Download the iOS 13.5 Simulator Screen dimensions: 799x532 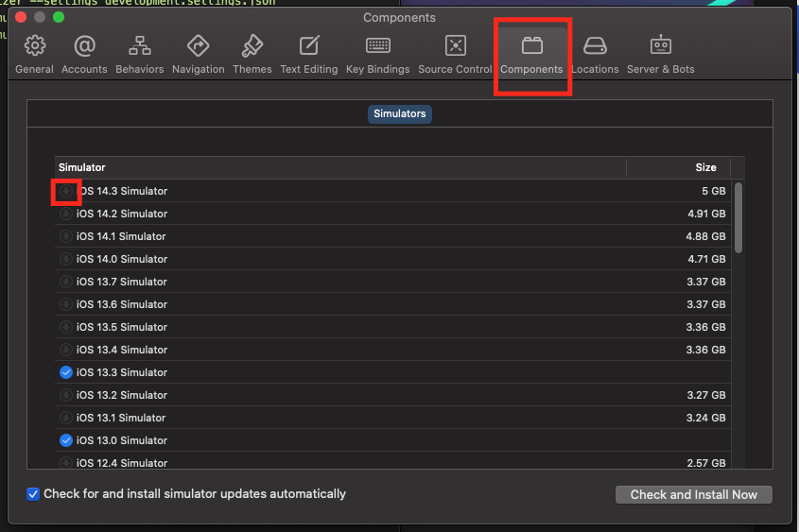66,327
